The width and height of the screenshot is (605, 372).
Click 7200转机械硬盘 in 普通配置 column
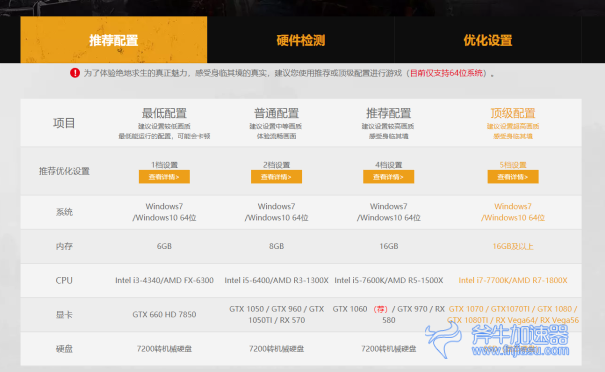(x=276, y=349)
